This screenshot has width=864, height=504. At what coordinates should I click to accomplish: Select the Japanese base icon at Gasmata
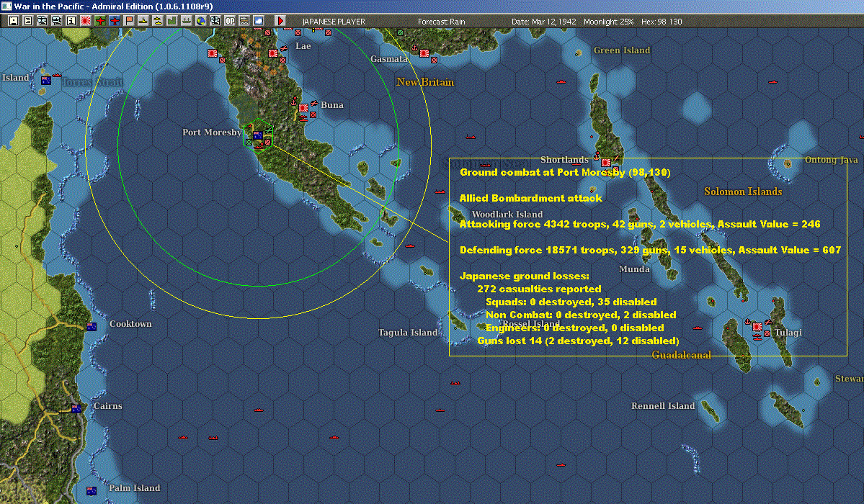pyautogui.click(x=424, y=53)
